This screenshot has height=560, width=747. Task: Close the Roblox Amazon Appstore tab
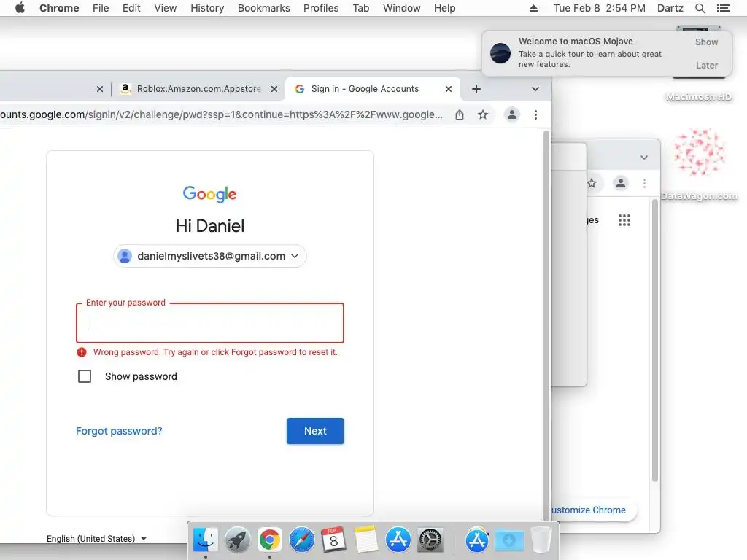point(274,89)
